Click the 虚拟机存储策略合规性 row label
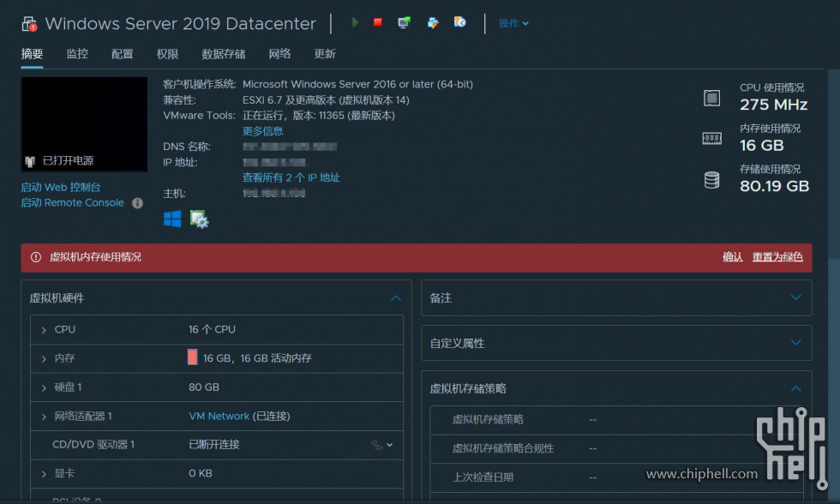This screenshot has width=840, height=504. pos(503,448)
